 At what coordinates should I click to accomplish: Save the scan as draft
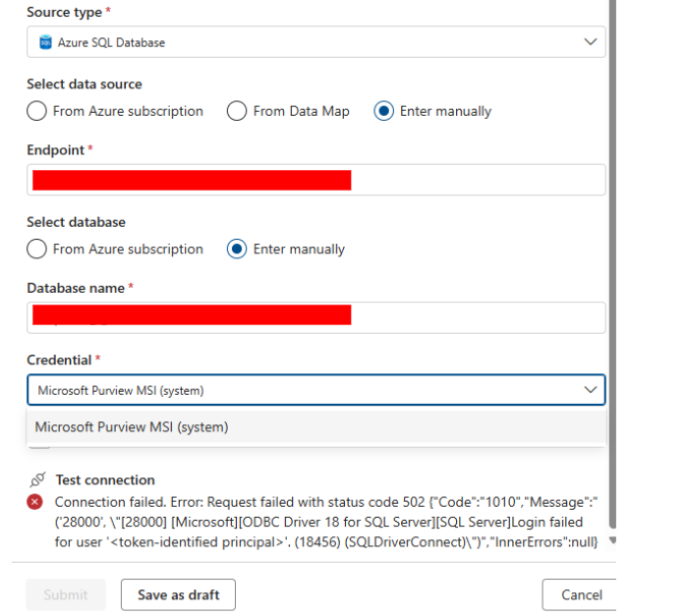(x=178, y=594)
